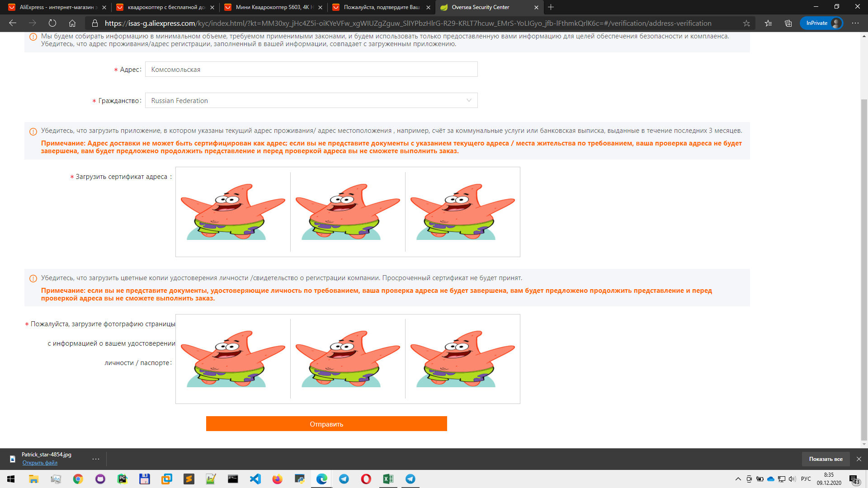Select middle image in address certificate upload
Image resolution: width=868 pixels, height=488 pixels.
tap(348, 211)
